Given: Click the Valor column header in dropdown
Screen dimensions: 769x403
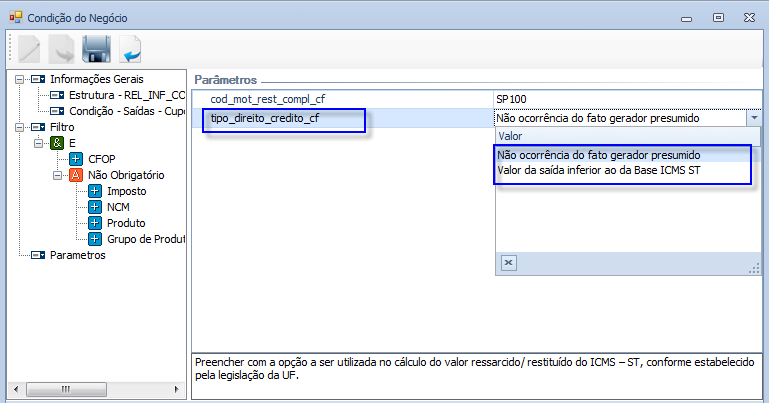Looking at the screenshot, I should point(628,136).
